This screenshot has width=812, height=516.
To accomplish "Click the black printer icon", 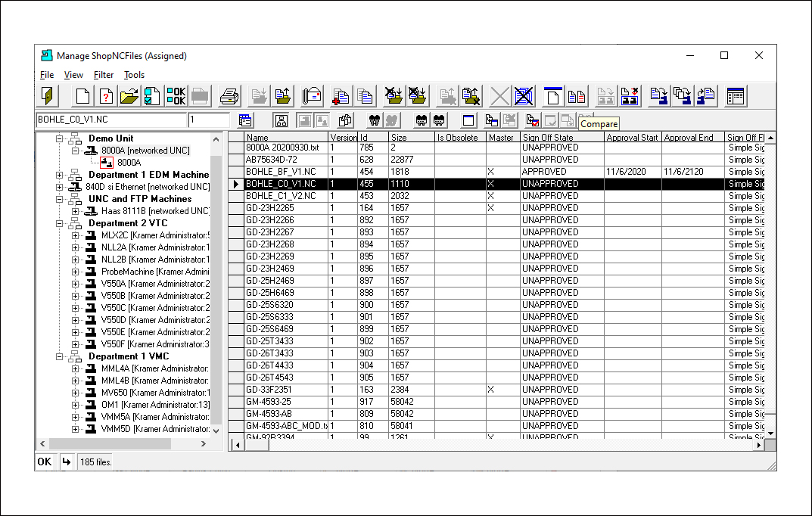I will point(229,96).
